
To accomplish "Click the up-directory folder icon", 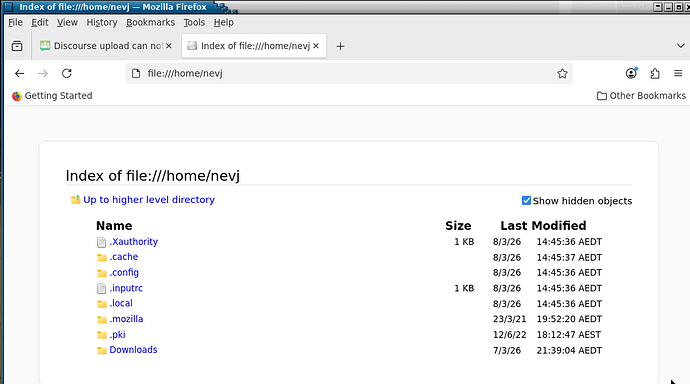I will coord(75,200).
